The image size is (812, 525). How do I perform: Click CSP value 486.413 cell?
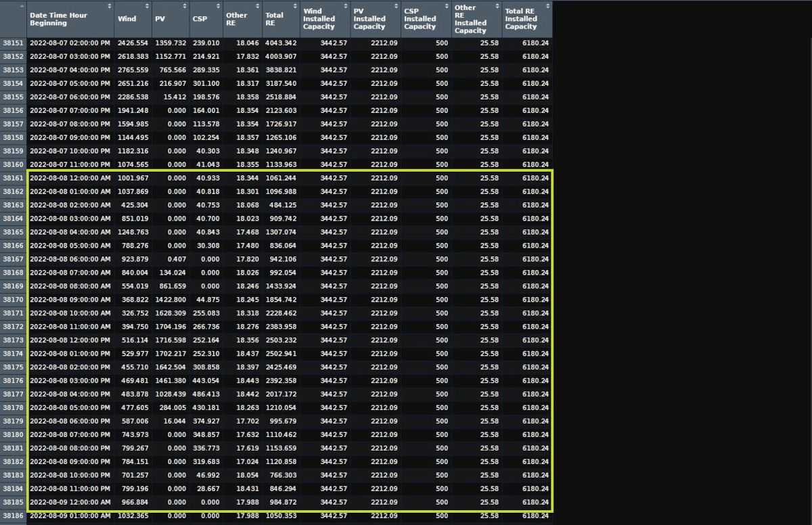coord(205,394)
